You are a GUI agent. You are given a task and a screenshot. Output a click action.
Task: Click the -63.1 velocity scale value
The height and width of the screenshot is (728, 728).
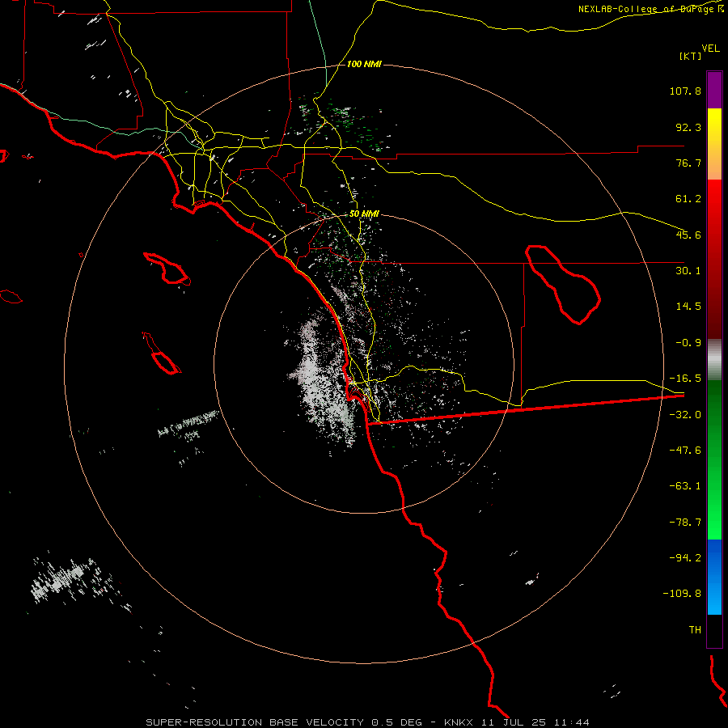pos(685,486)
